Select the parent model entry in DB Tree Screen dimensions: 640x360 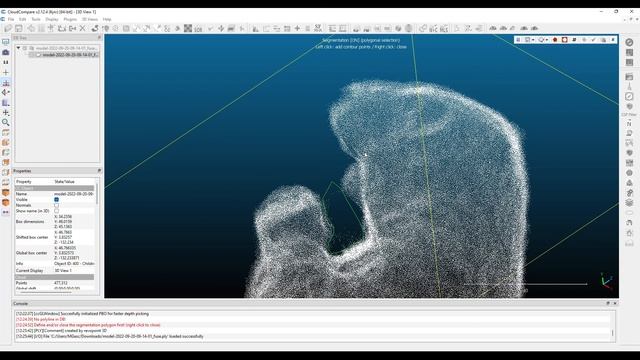pos(67,48)
